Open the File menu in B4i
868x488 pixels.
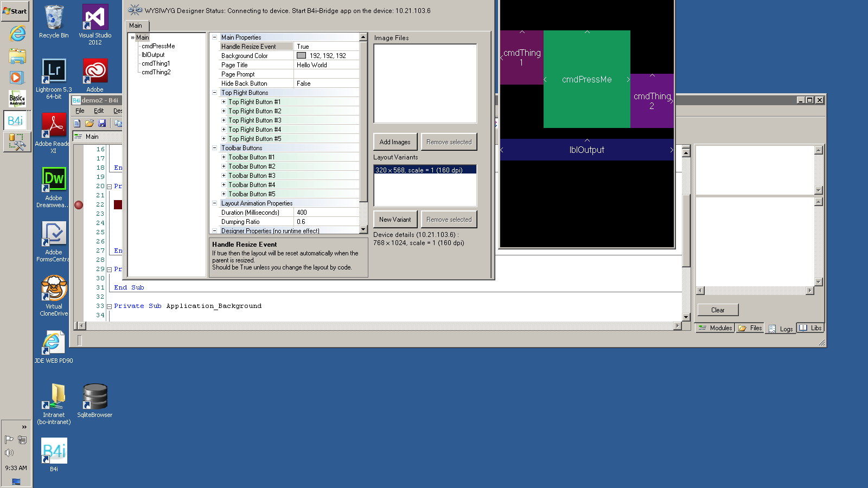(80, 111)
